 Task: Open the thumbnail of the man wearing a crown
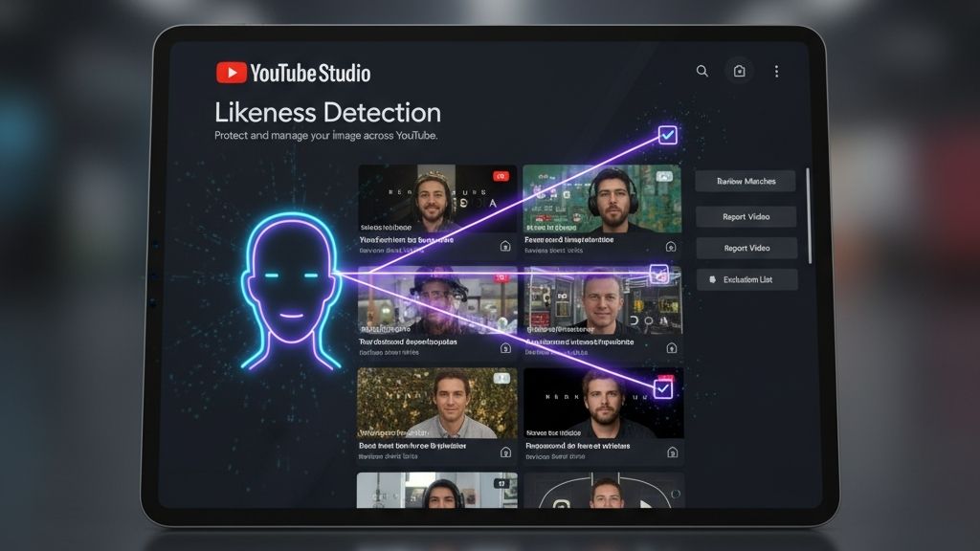click(437, 199)
